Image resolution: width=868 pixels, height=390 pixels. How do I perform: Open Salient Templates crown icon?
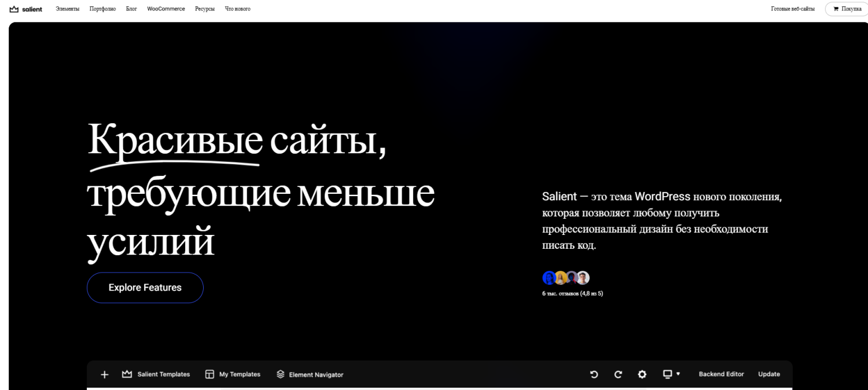127,374
